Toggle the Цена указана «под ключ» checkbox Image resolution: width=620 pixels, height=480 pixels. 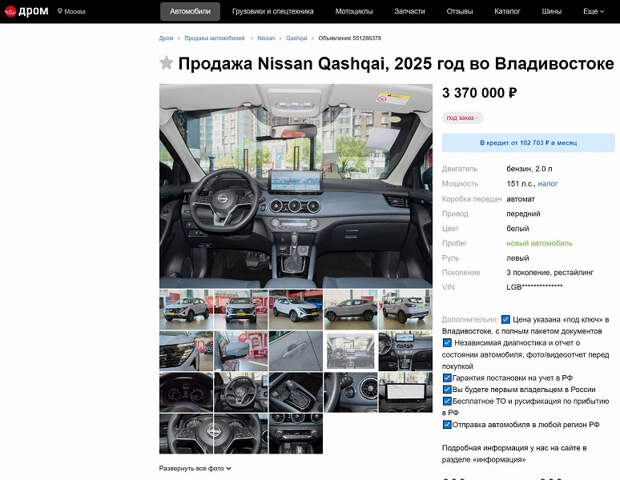[x=505, y=319]
